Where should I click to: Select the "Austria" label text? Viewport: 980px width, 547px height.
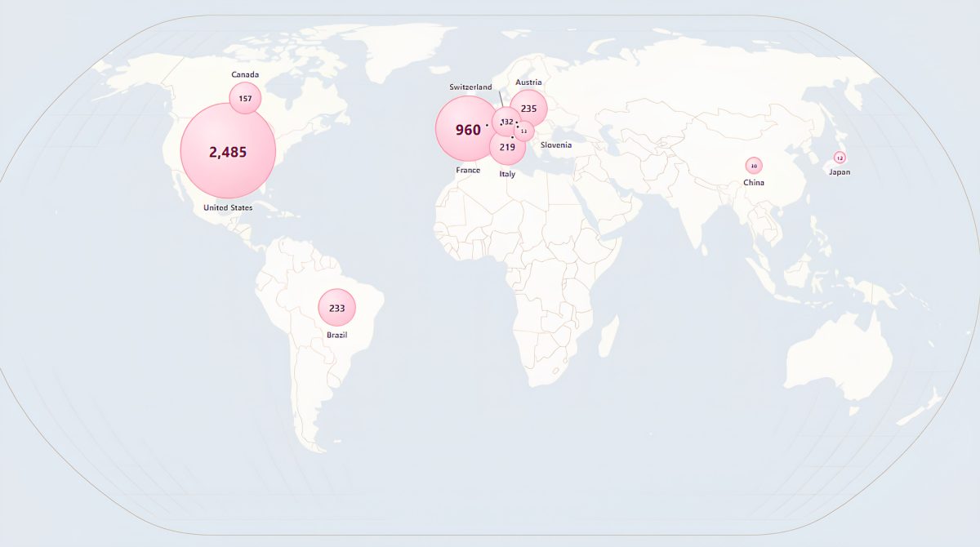(x=528, y=82)
